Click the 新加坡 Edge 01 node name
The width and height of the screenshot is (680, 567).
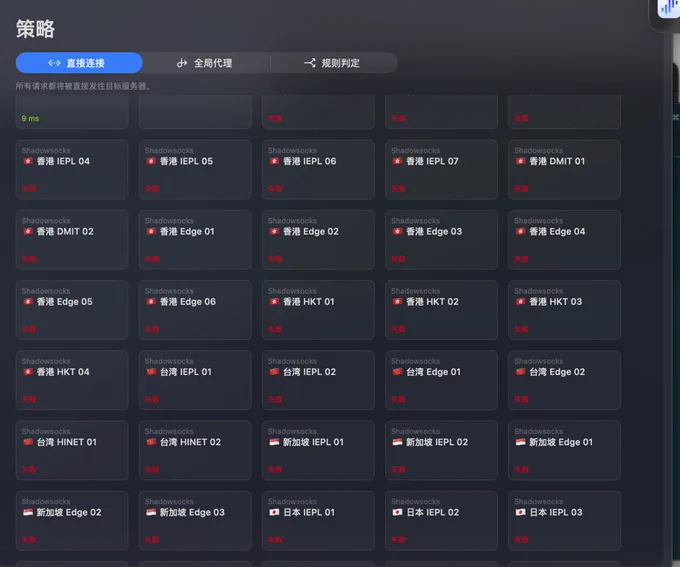[561, 442]
